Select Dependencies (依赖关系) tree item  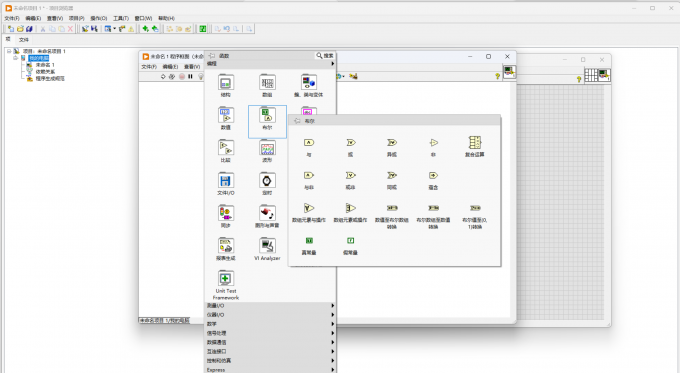pyautogui.click(x=45, y=72)
